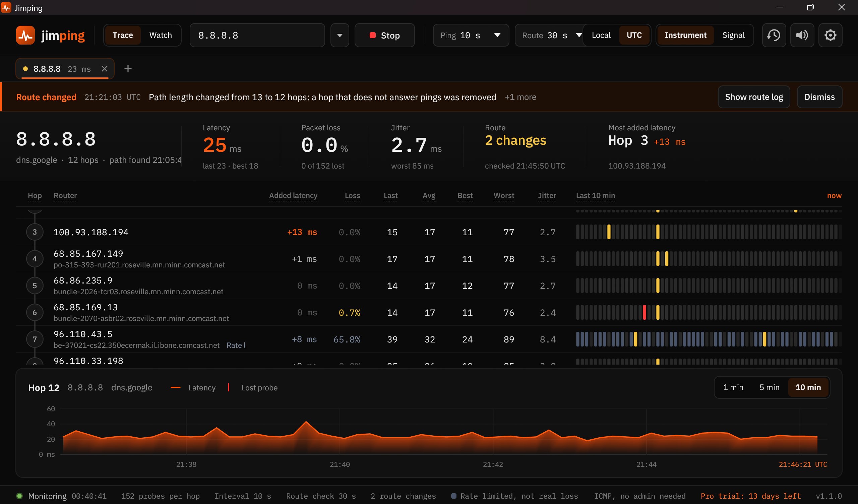Click Last 10 min column header
Screen dimensions: 858x504
coord(596,195)
